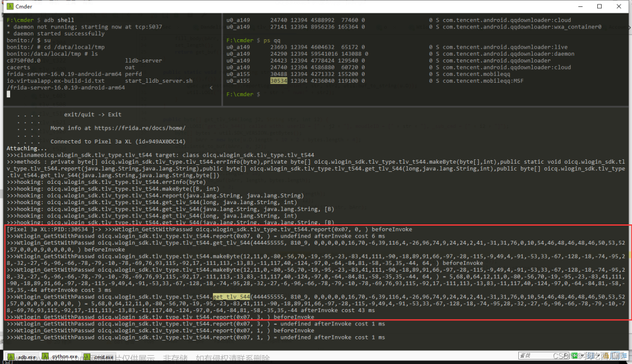632x364 pixels.
Task: Click 'io.virtualapp.ex-build-id.txt' file name
Action: click(56, 81)
